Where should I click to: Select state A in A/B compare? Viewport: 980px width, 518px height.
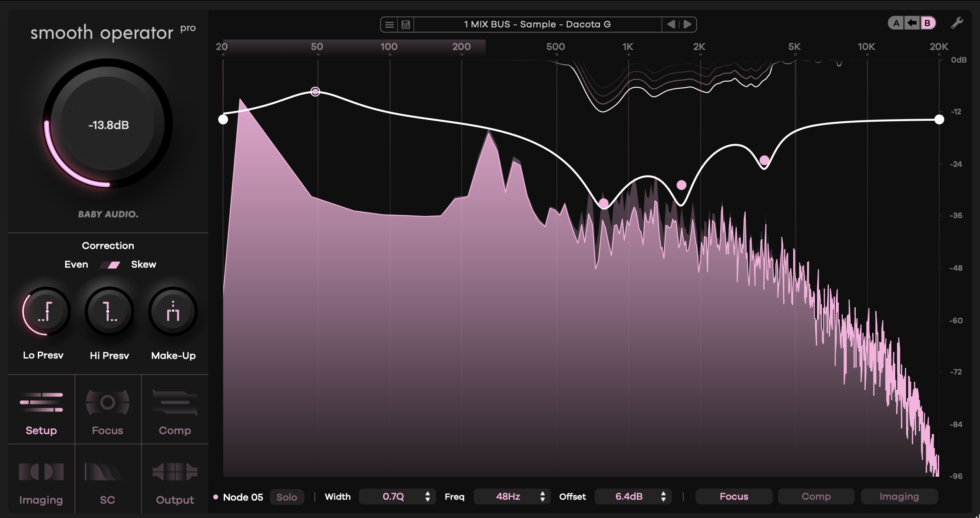[x=896, y=23]
